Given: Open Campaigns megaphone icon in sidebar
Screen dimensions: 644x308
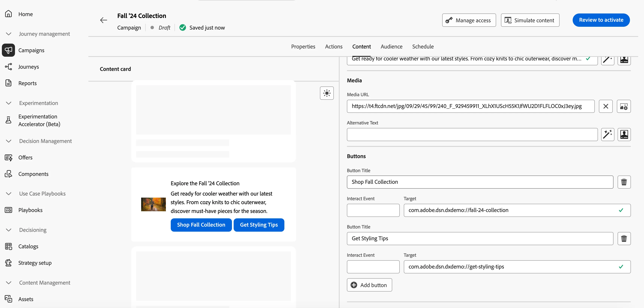Looking at the screenshot, I should coord(8,50).
